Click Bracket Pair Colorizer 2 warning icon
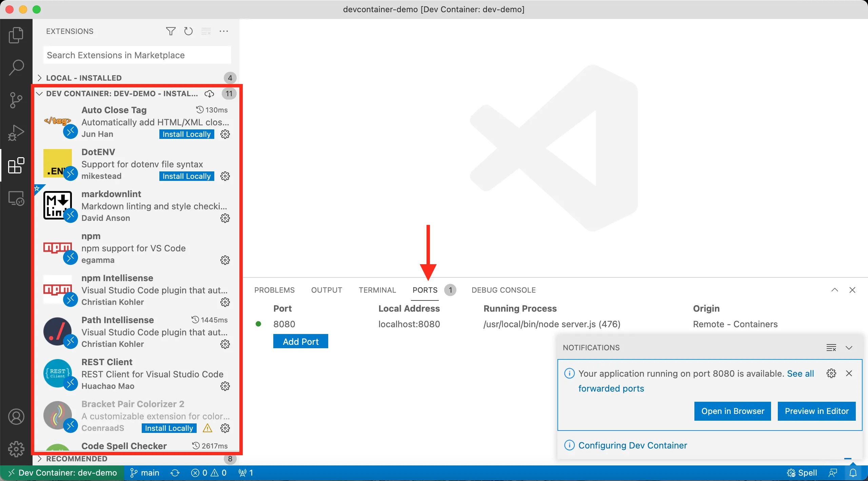Screen dimensions: 868x481 [x=208, y=428]
